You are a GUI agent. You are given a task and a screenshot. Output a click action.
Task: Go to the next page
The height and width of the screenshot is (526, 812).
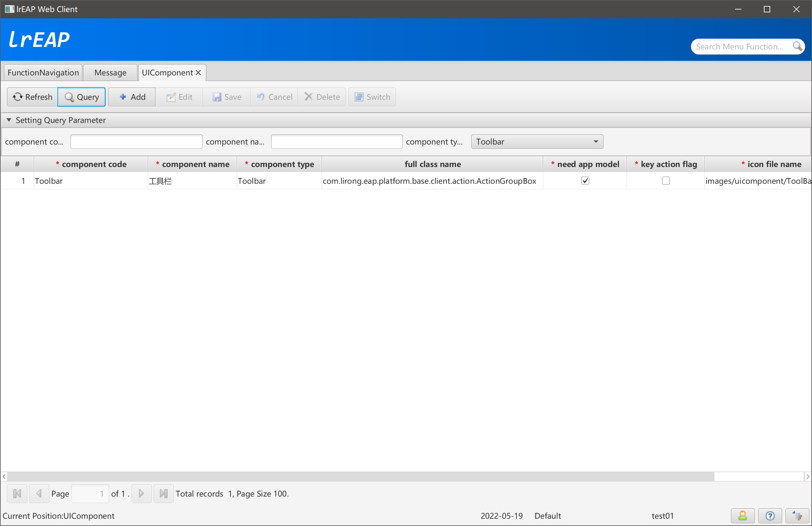point(141,494)
